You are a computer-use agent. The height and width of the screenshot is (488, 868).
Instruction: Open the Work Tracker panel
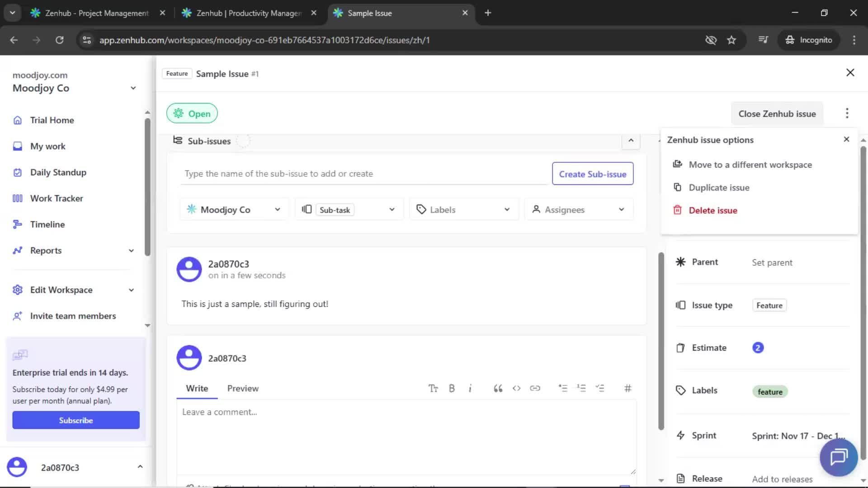coord(56,198)
